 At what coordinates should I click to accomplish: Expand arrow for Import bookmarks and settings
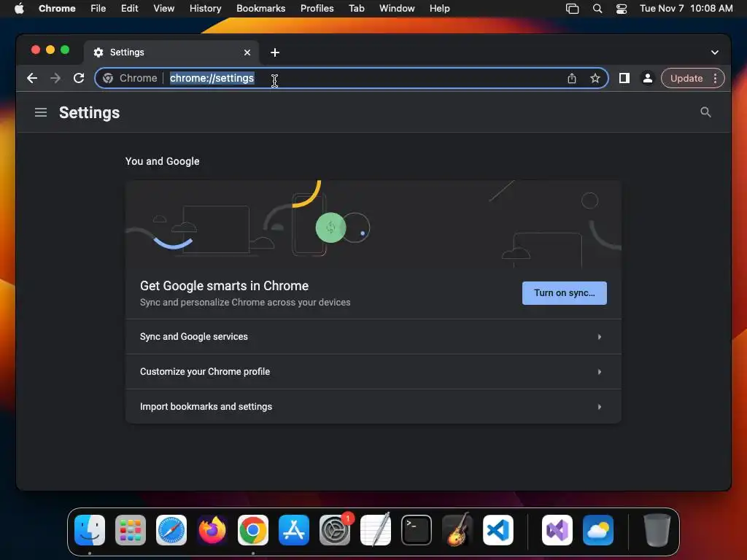(600, 407)
